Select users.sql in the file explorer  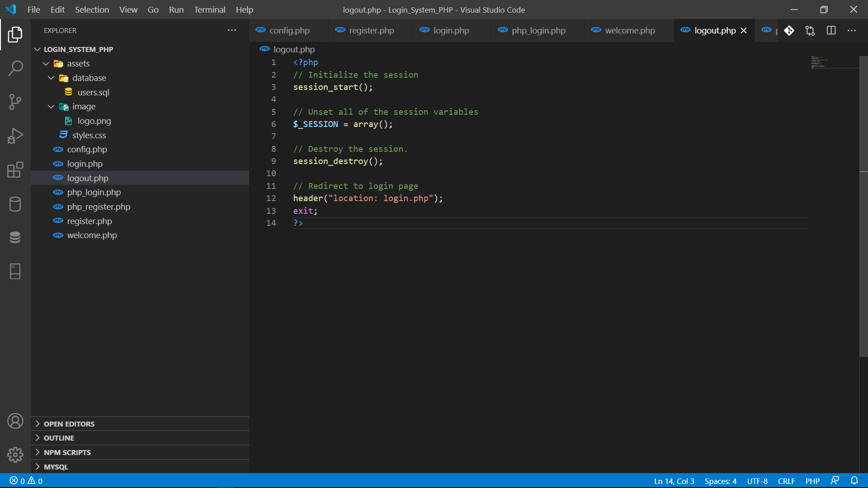point(94,92)
